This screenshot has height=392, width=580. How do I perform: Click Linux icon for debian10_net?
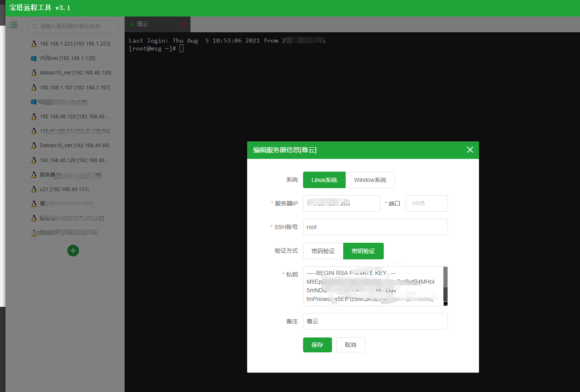(34, 73)
